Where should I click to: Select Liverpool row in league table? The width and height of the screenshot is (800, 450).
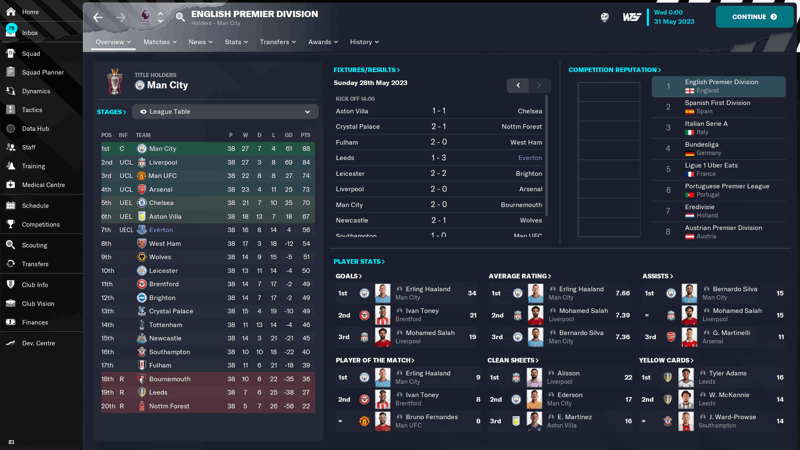[208, 162]
